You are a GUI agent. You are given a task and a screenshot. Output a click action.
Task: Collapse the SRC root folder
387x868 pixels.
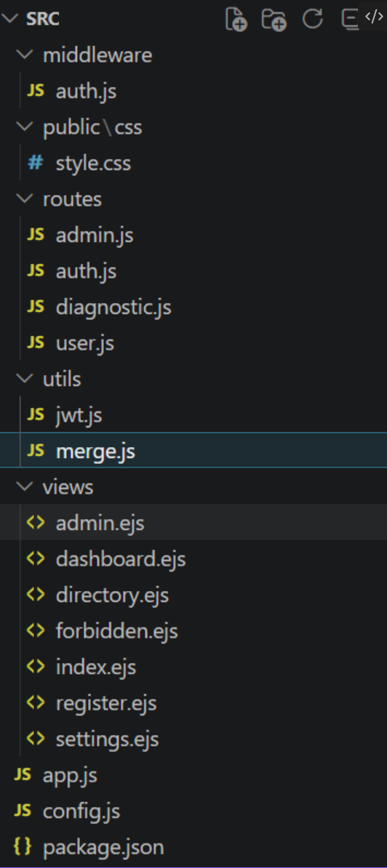(10, 19)
